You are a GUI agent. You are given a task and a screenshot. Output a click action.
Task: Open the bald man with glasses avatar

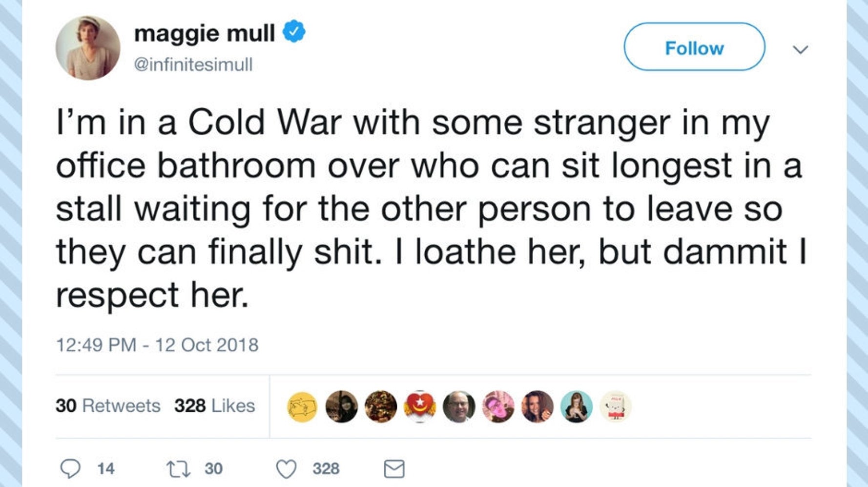[x=458, y=406]
